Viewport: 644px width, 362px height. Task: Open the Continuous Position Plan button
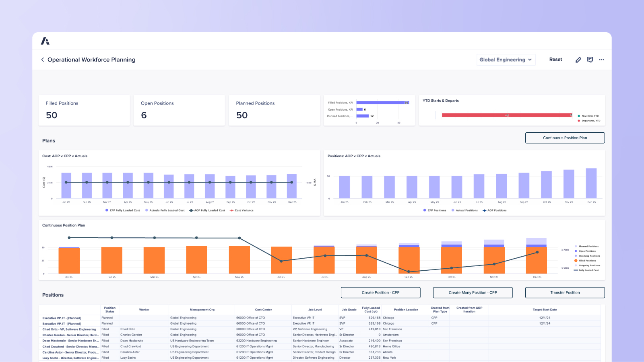pyautogui.click(x=565, y=138)
